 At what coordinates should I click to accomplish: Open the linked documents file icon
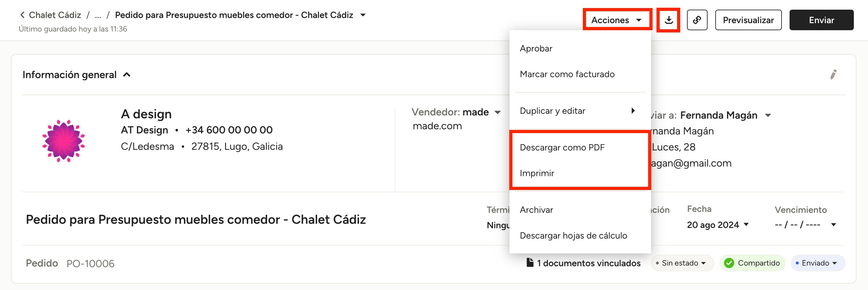(x=530, y=262)
